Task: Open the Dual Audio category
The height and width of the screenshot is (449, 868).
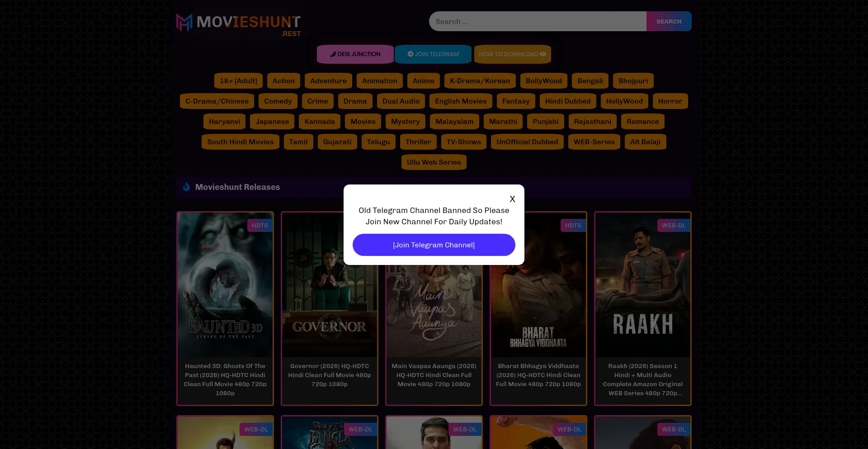Action: click(x=401, y=101)
